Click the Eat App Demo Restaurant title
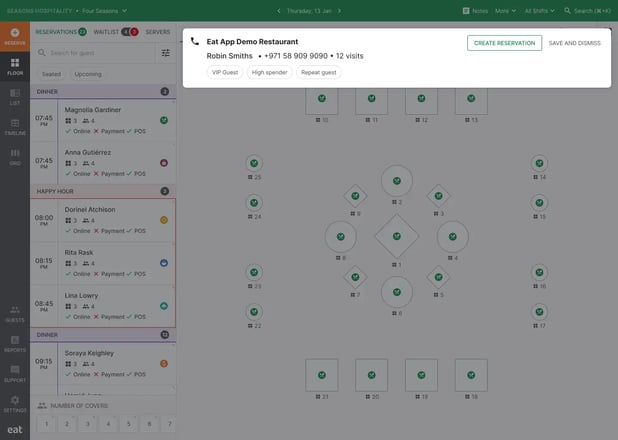The width and height of the screenshot is (618, 440). coord(252,41)
